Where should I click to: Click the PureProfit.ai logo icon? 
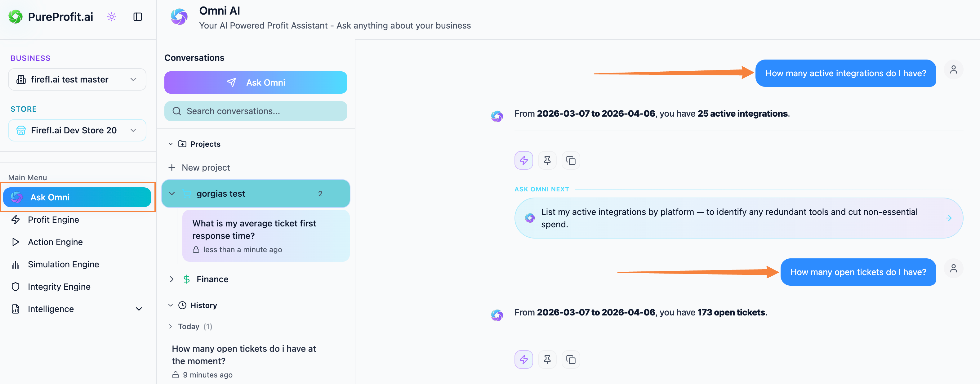[16, 17]
